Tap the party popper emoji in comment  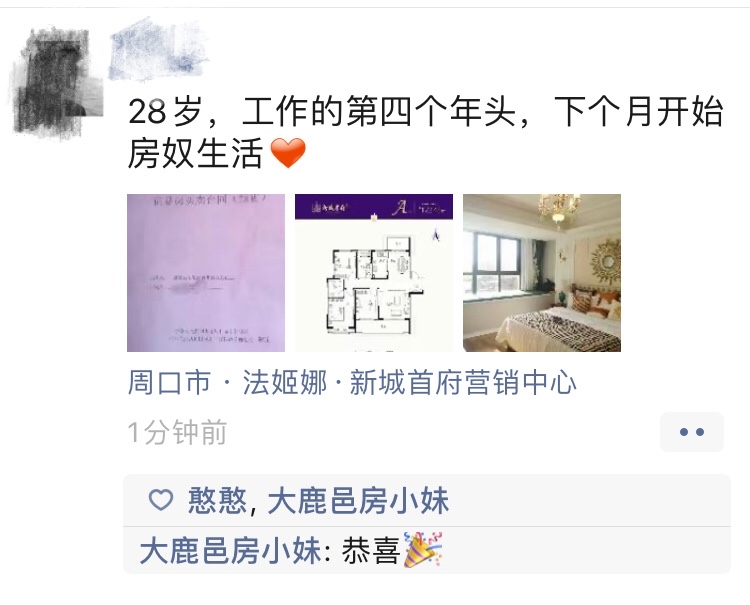point(423,550)
